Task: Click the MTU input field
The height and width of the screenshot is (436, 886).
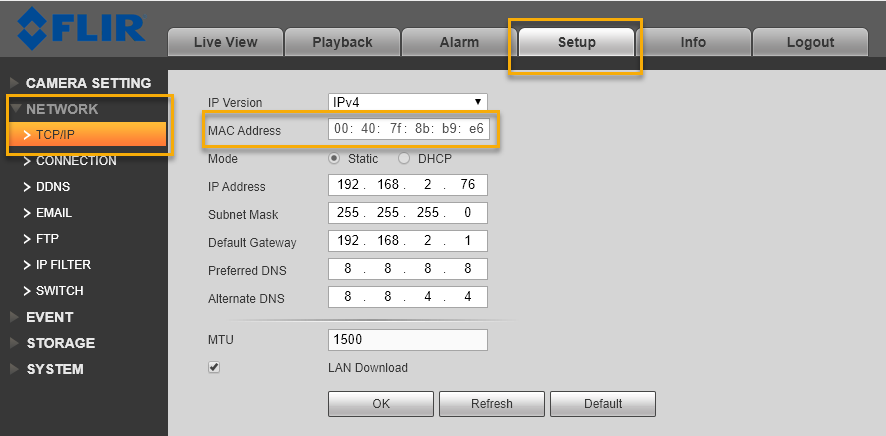Action: [407, 341]
